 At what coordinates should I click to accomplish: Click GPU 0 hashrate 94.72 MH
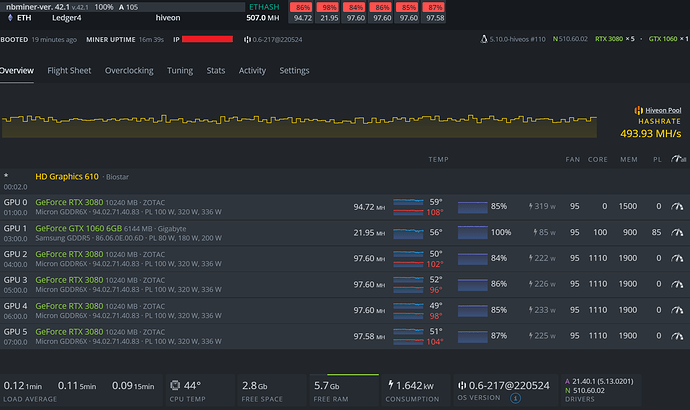click(369, 207)
